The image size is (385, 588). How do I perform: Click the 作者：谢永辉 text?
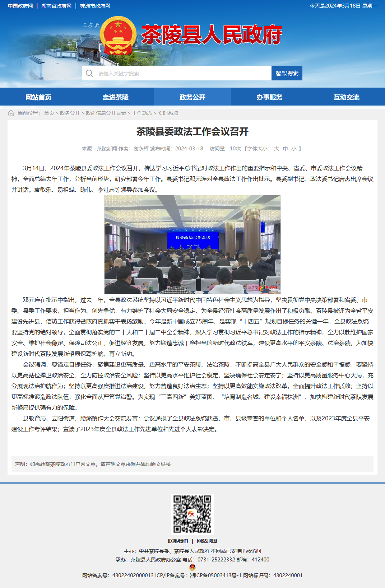pyautogui.click(x=133, y=149)
